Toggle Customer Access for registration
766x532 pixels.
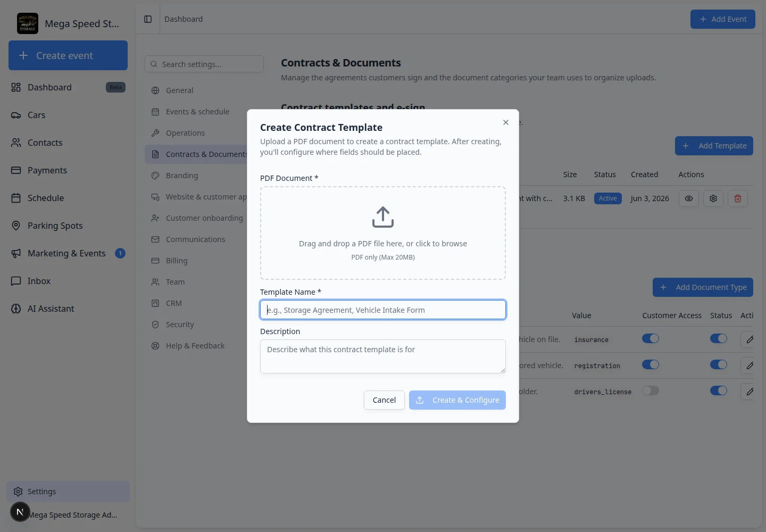pyautogui.click(x=651, y=364)
